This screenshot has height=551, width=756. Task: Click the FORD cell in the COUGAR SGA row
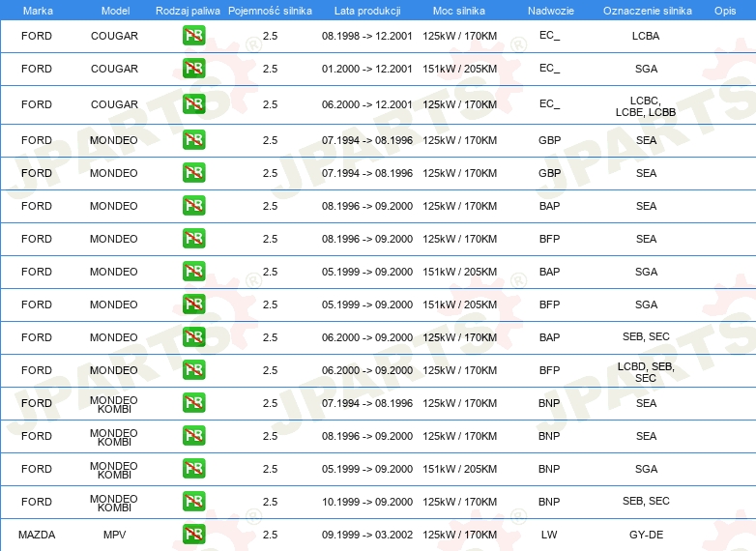coord(37,69)
